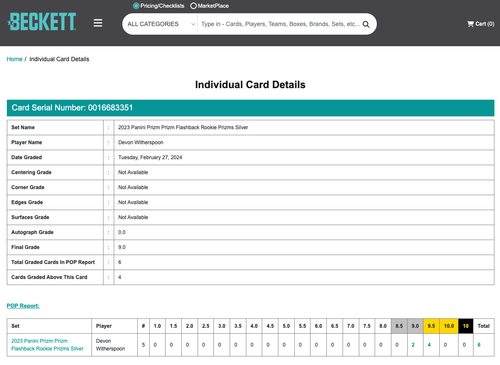The height and width of the screenshot is (365, 500).
Task: Click the Surfaces Grade label
Action: click(30, 217)
